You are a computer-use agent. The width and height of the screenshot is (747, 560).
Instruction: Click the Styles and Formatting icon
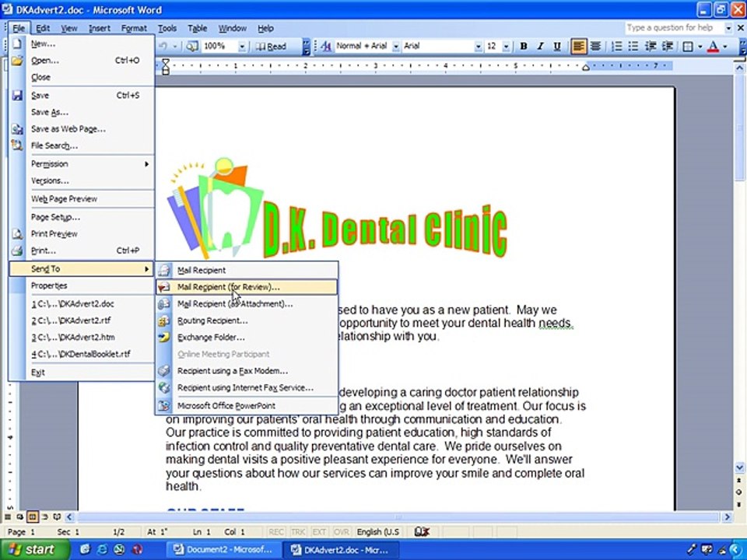pyautogui.click(x=326, y=46)
